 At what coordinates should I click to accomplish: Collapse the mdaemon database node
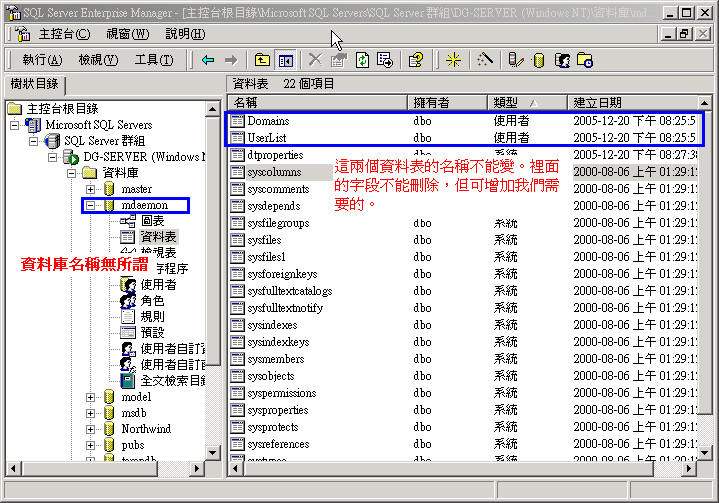click(x=90, y=205)
